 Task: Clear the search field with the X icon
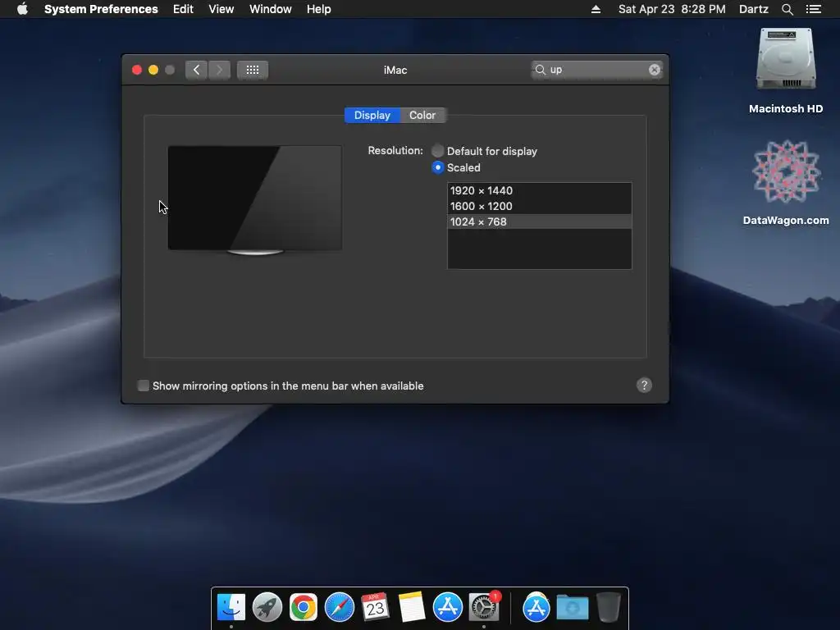[654, 70]
